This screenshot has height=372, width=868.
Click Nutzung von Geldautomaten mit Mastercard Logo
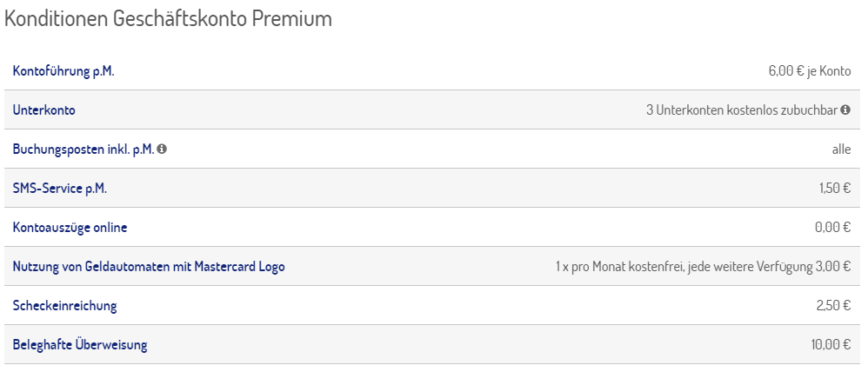pos(149,267)
